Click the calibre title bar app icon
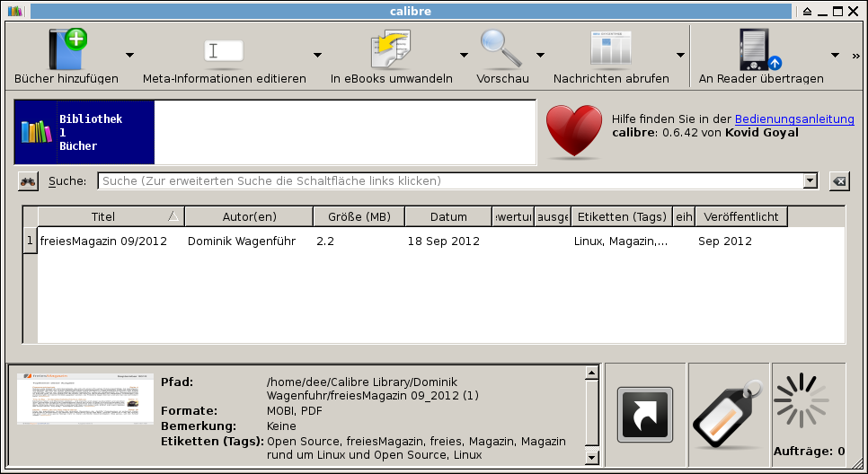The height and width of the screenshot is (474, 868). point(15,11)
